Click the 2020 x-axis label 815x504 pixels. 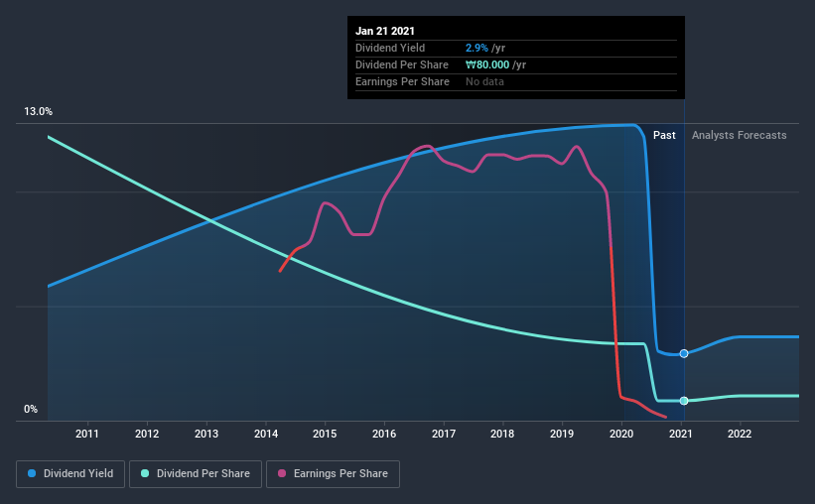tap(621, 434)
